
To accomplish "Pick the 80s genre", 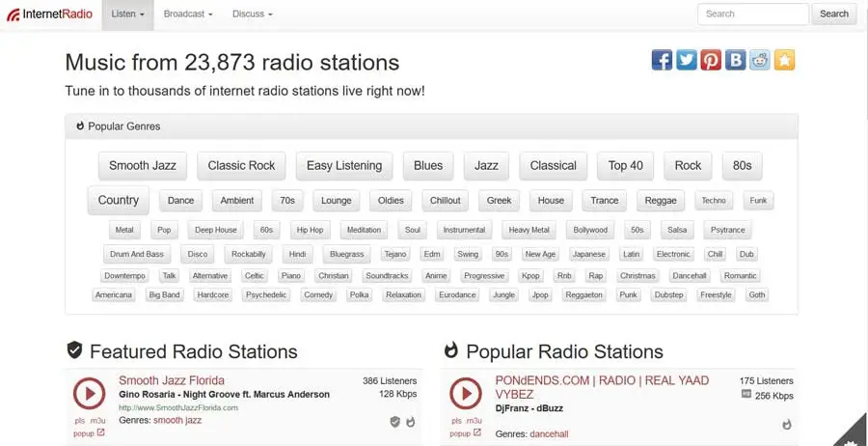I will (743, 166).
